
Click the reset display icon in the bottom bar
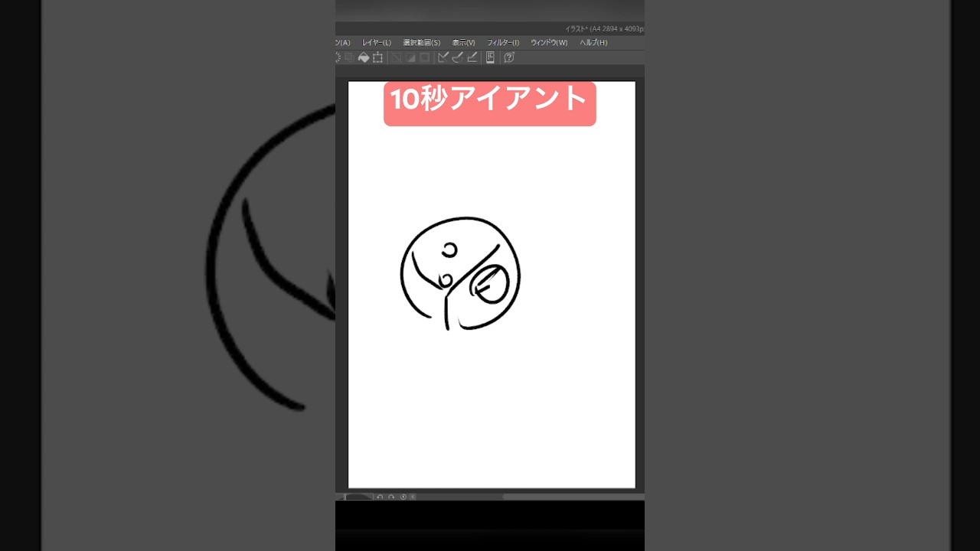(x=403, y=497)
